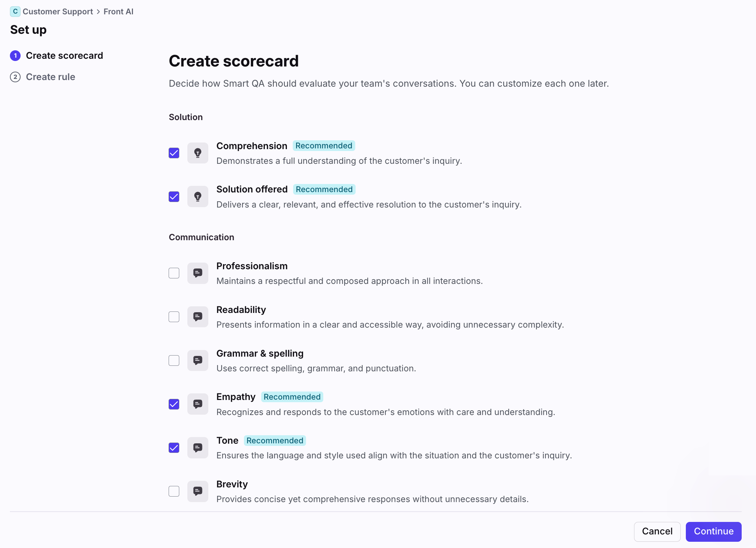The image size is (756, 548).
Task: Go to Create scorecard step
Action: (64, 55)
